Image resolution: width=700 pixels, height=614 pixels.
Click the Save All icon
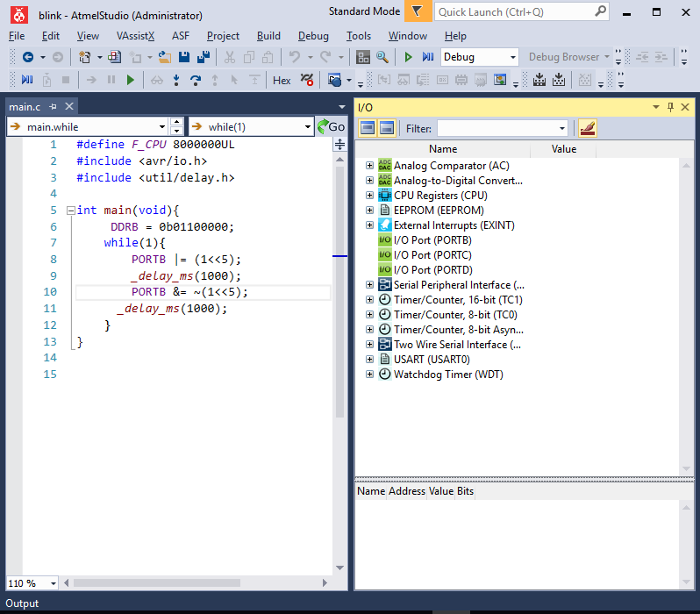click(204, 57)
